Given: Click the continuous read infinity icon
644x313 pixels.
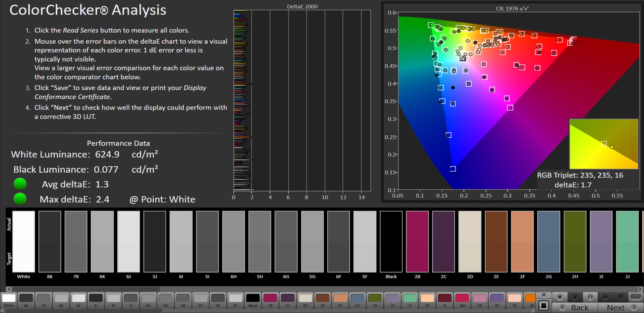Looking at the screenshot, I should click(605, 297).
